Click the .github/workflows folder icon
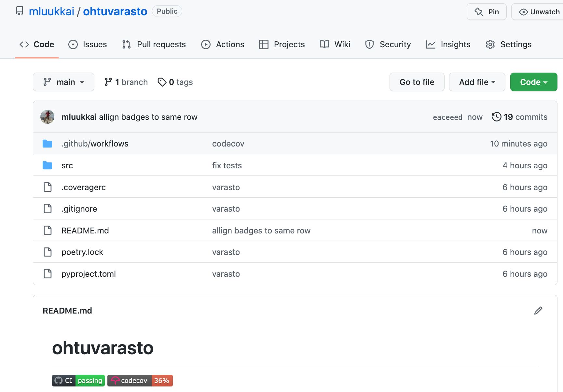This screenshot has width=563, height=392. 48,144
